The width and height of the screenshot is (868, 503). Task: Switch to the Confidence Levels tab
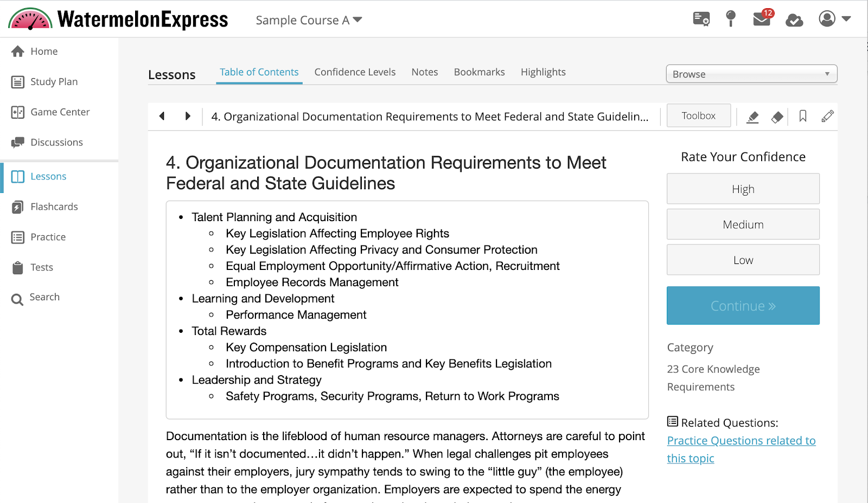pyautogui.click(x=355, y=72)
